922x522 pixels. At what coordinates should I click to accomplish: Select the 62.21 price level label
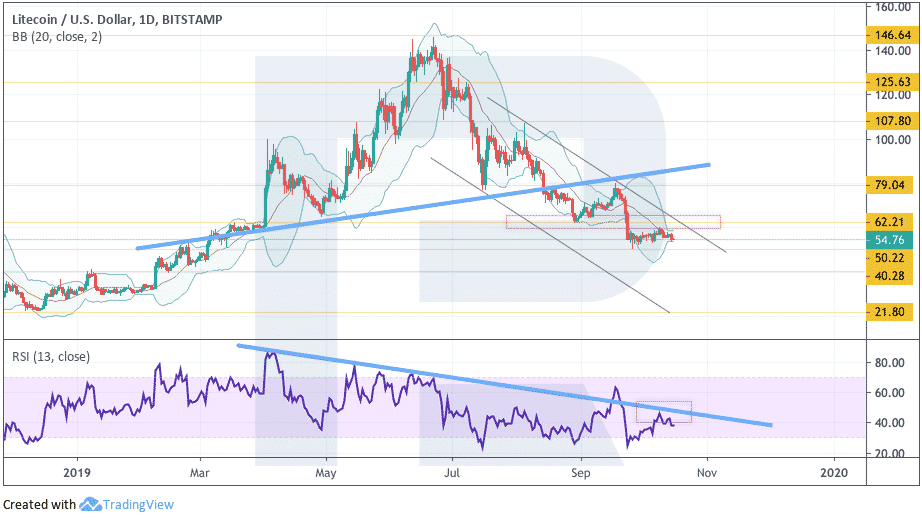(x=890, y=222)
